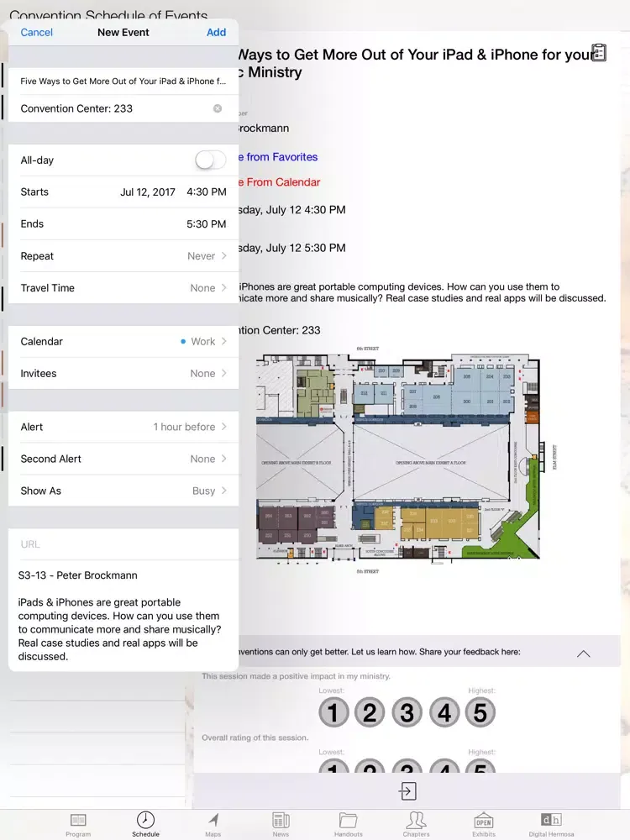Open the Handouts folder icon
630x840 pixels.
click(348, 820)
